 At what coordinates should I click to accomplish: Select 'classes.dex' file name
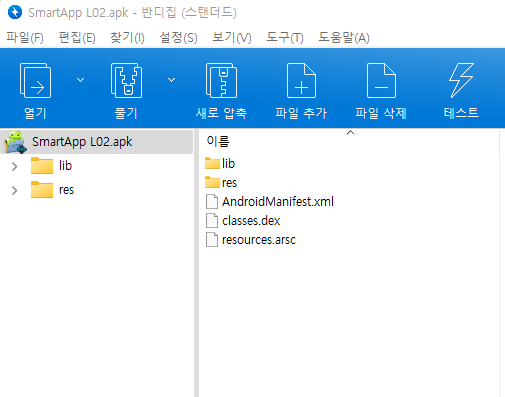(x=251, y=221)
